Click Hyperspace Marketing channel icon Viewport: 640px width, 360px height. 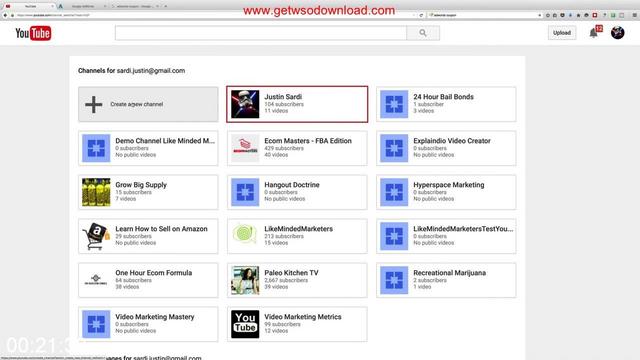[x=394, y=192]
